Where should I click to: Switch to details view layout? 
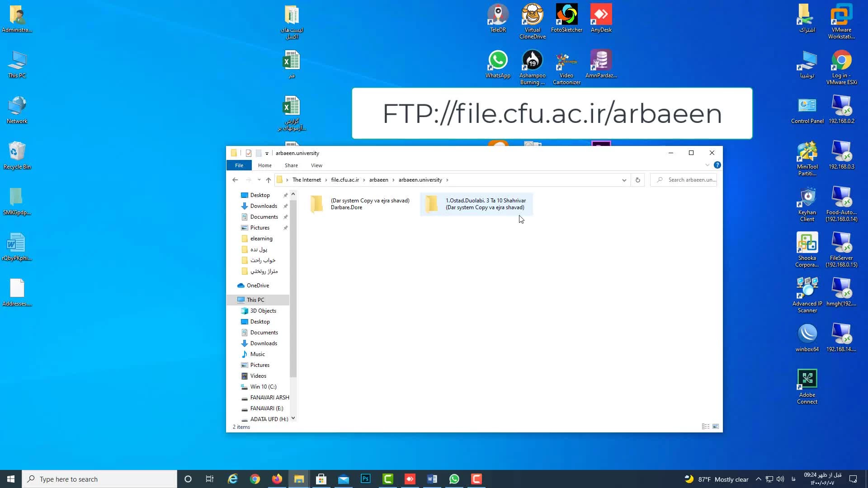tap(705, 427)
